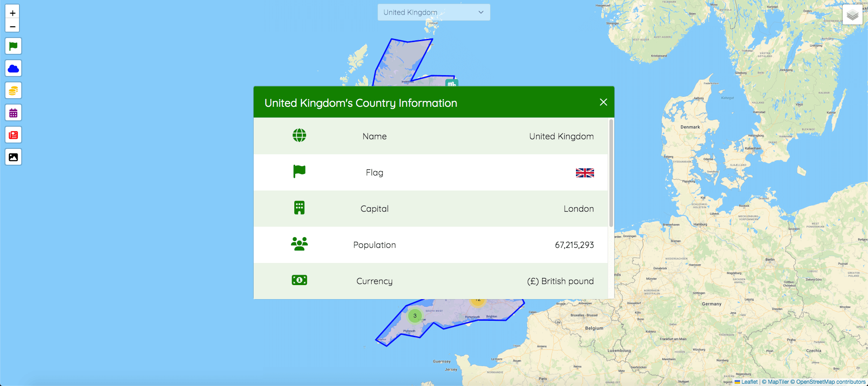
Task: Click the modal's vertical scrollbar
Action: pyautogui.click(x=611, y=173)
